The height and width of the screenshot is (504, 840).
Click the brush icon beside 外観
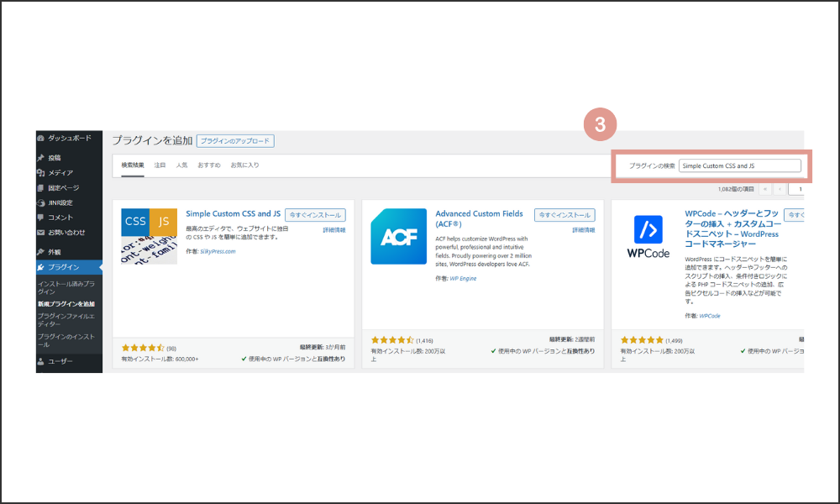click(40, 252)
